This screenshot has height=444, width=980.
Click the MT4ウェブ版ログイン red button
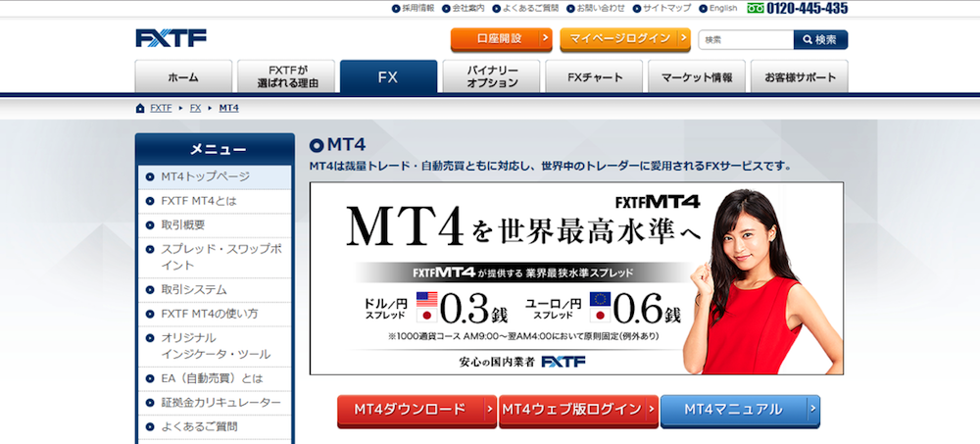pos(579,411)
